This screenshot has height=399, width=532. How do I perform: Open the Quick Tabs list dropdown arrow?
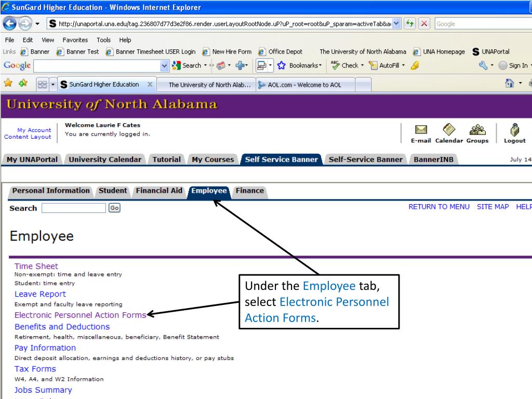point(52,84)
